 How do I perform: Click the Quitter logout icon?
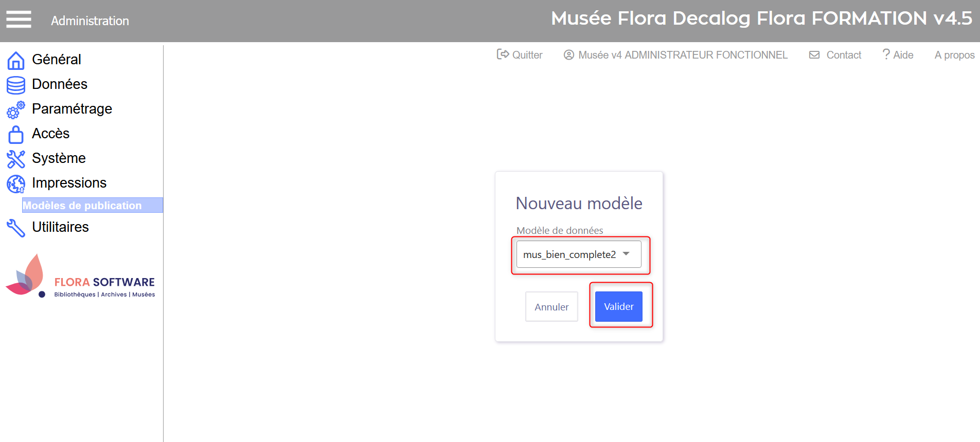pos(503,54)
